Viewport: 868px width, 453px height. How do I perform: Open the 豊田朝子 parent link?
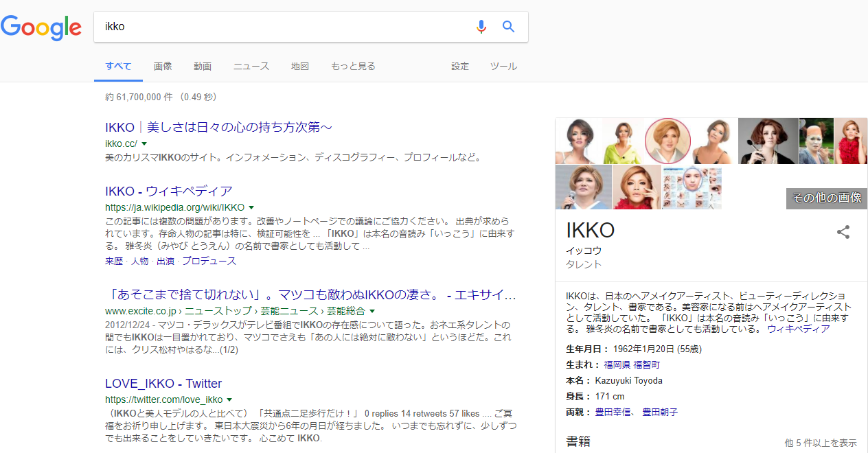click(x=661, y=413)
